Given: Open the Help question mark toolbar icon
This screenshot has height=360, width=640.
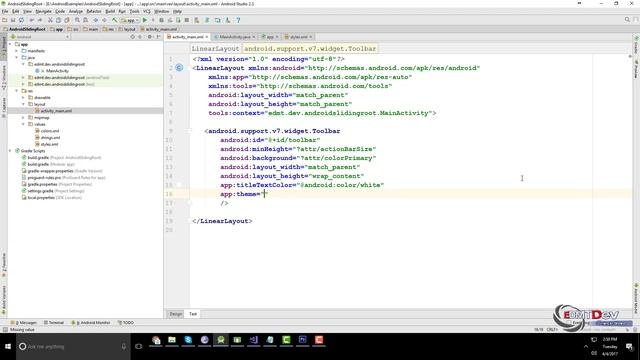Looking at the screenshot, I should pos(238,20).
